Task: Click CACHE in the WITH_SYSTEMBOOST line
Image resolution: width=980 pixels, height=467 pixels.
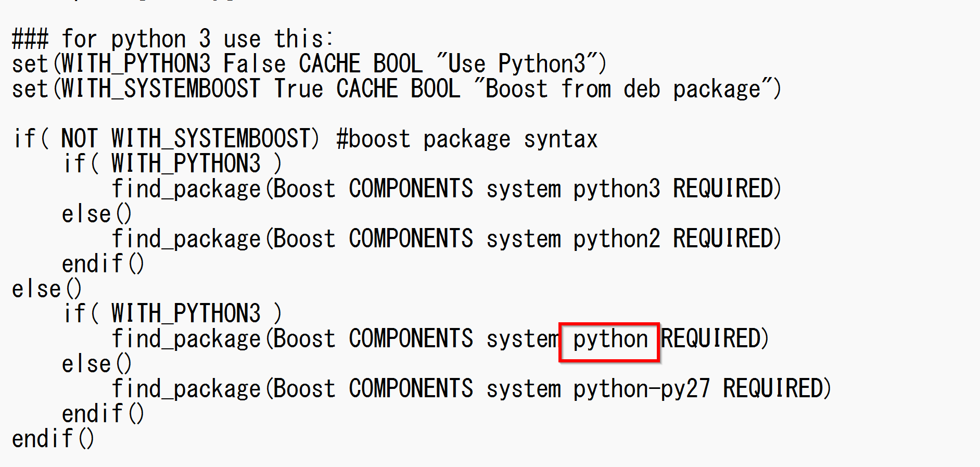Action: point(366,89)
